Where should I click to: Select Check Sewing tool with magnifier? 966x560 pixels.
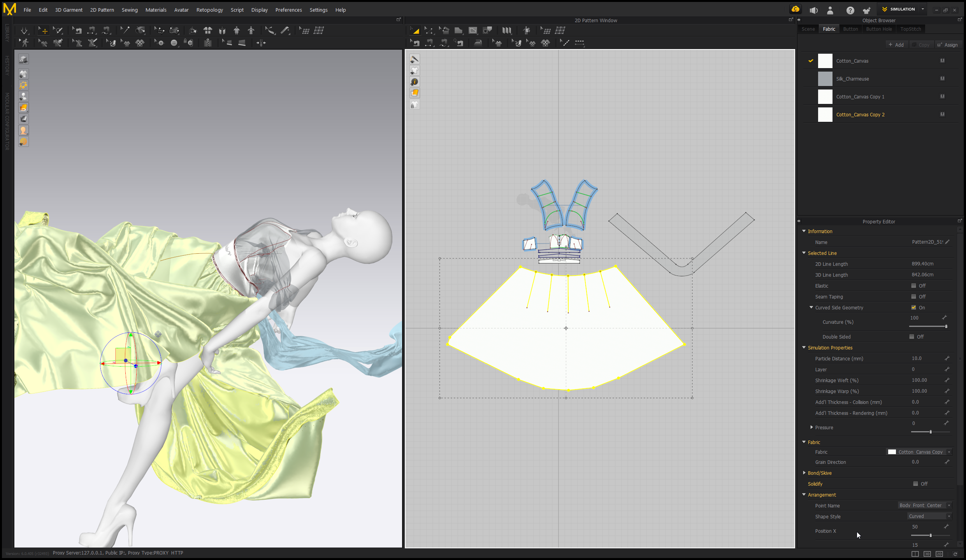[459, 43]
